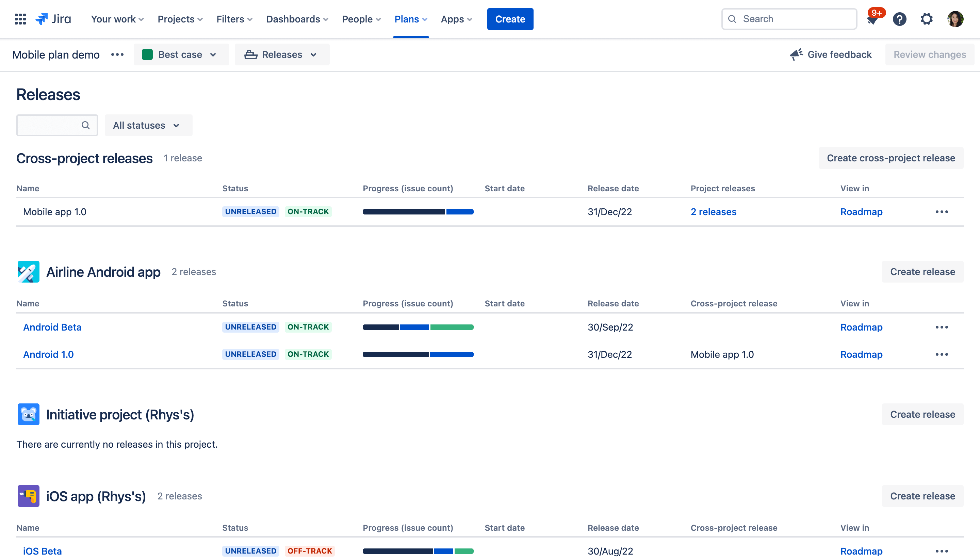Click your profile avatar
This screenshot has height=559, width=980.
956,19
